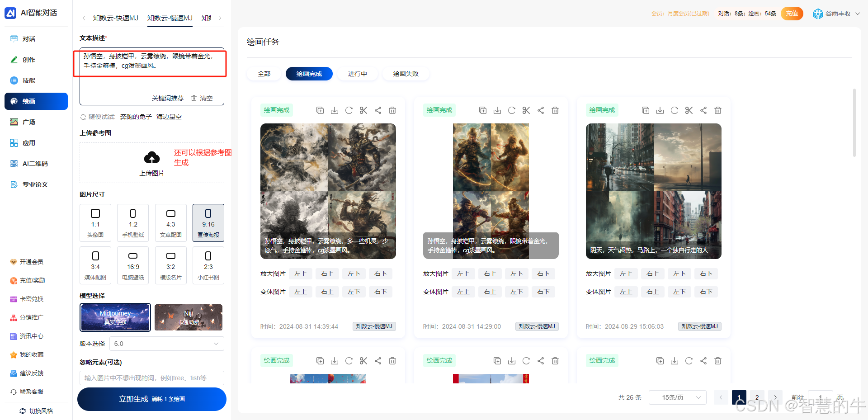Click the 忽略元素 input field
868x420 pixels.
152,378
